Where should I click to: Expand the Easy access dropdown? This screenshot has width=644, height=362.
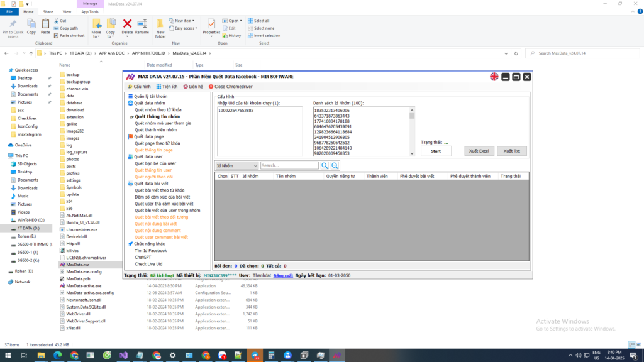click(x=184, y=28)
